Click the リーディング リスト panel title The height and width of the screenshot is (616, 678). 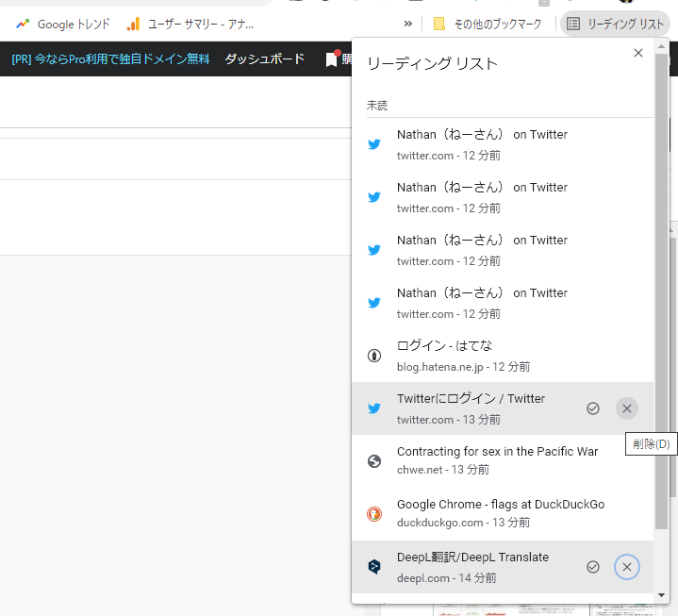coord(432,63)
